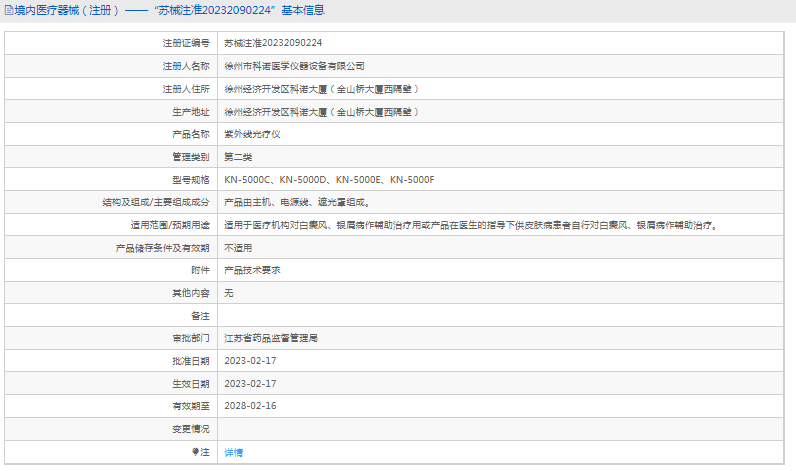Click the 型号规格 row label
This screenshot has height=471, width=796.
191,180
